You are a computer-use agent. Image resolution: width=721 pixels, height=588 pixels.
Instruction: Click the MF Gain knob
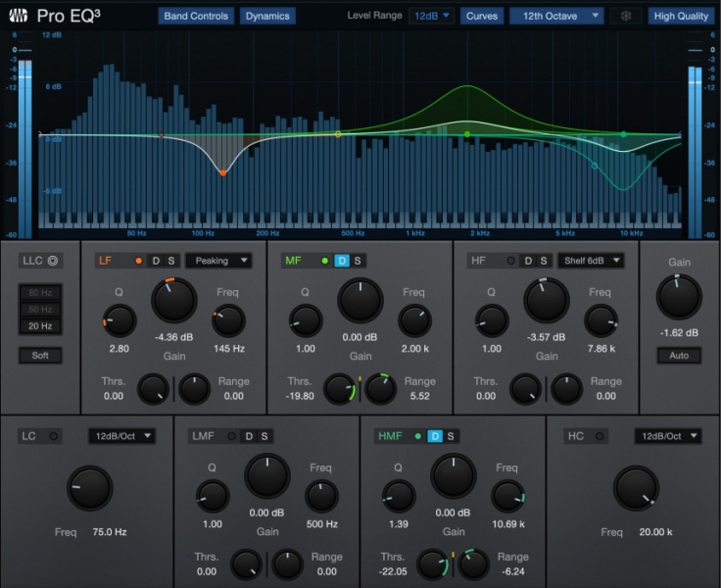[x=360, y=301]
